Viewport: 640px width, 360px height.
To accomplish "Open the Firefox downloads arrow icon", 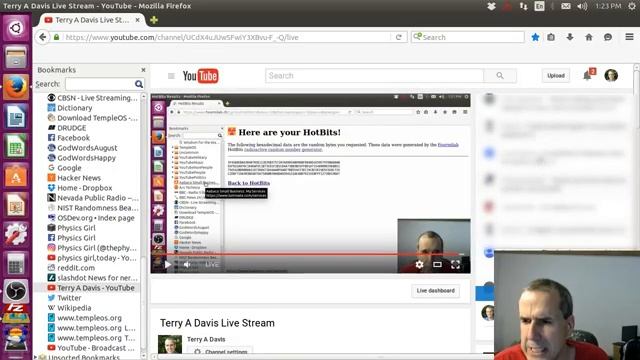I will click(570, 37).
